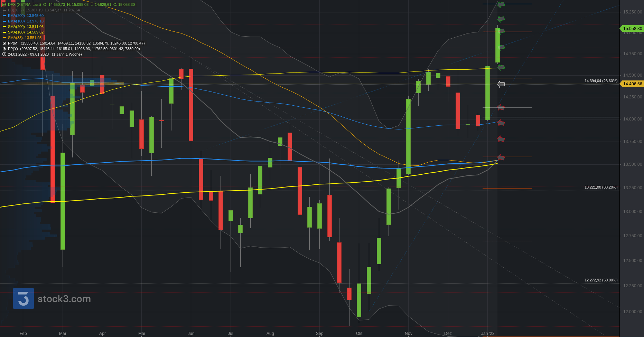This screenshot has width=644, height=337.
Task: Click the 13.221,00 (38.20%) Fibonacci label
Action: tap(601, 187)
